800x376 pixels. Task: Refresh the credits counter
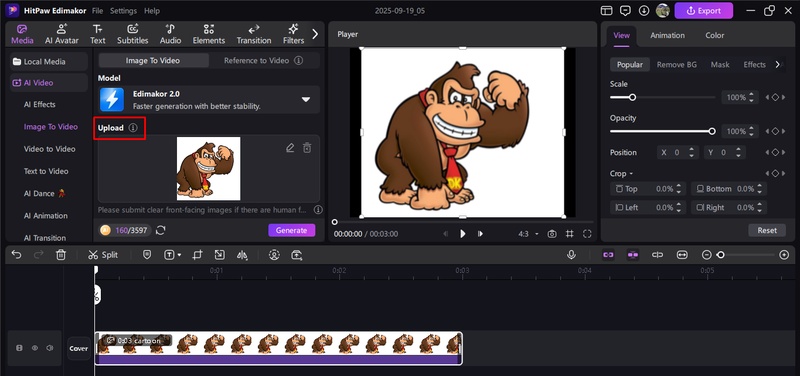[161, 230]
